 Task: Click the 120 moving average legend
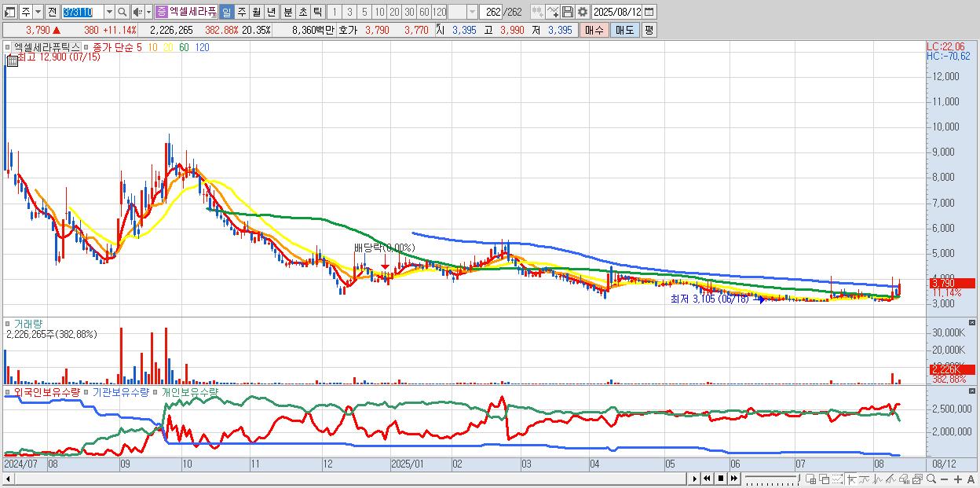tap(202, 47)
